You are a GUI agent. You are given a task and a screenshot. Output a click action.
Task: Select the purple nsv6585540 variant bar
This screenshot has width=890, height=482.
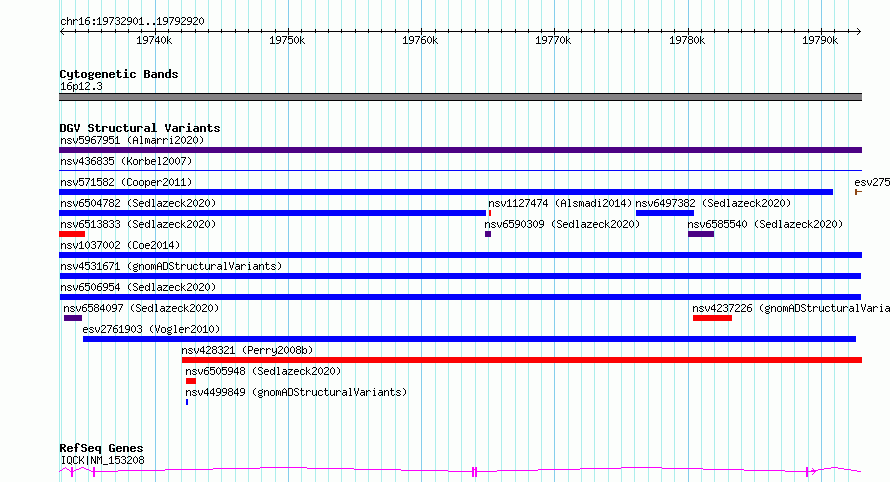coord(701,234)
